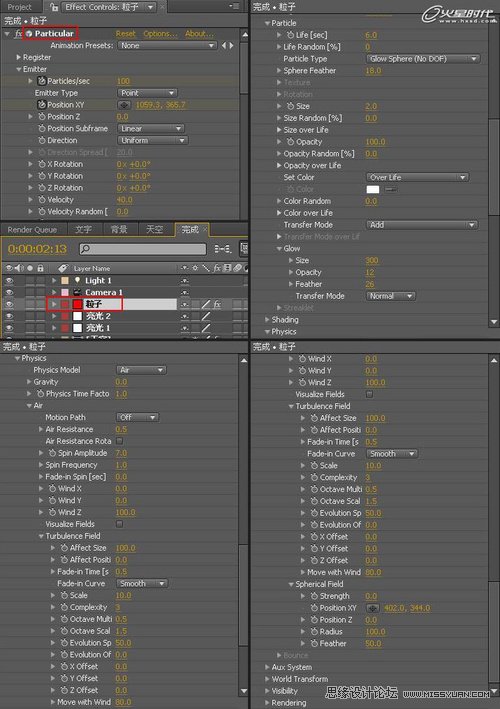Toggle the lock on Effect Controls panel tab
Screen dimensions: 500x709
tap(54, 7)
